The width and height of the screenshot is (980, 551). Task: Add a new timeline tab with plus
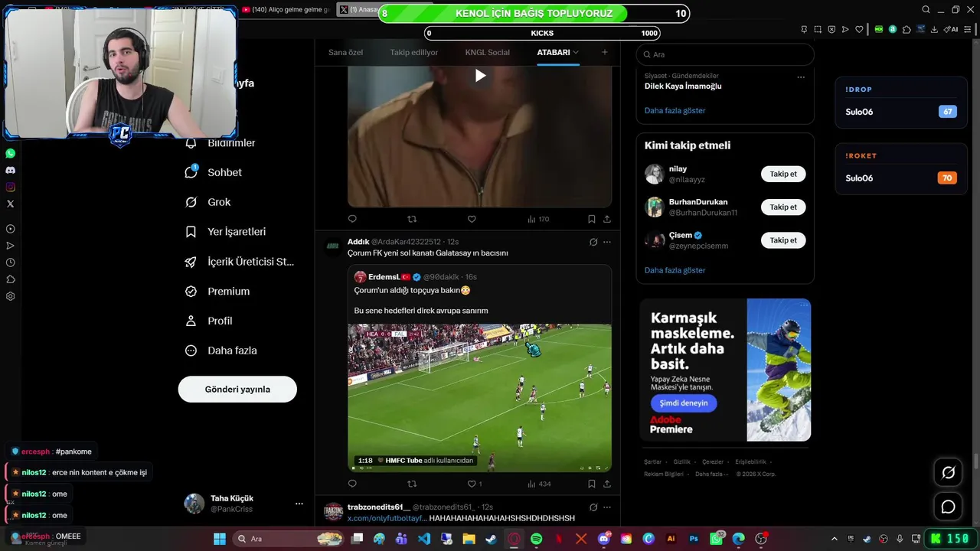coord(605,52)
